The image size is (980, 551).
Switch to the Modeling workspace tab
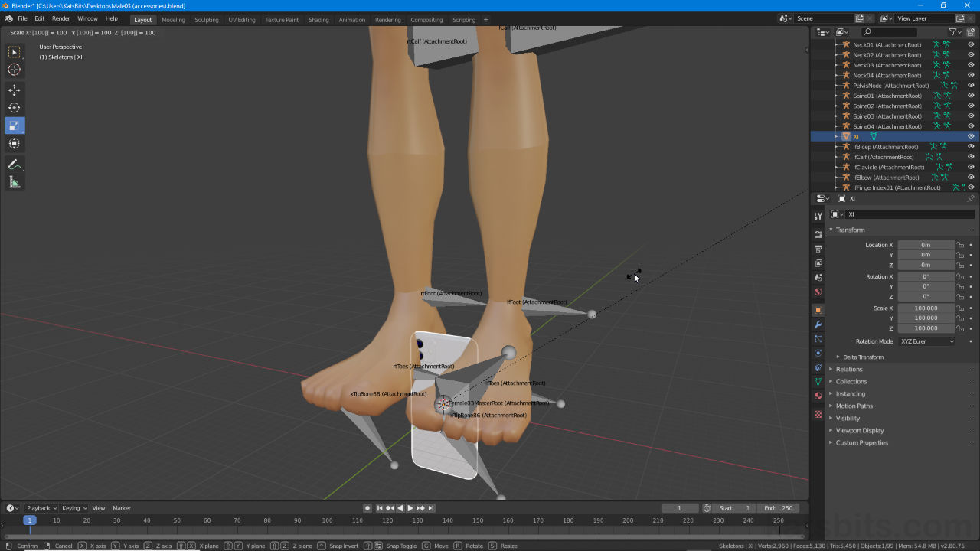(173, 20)
